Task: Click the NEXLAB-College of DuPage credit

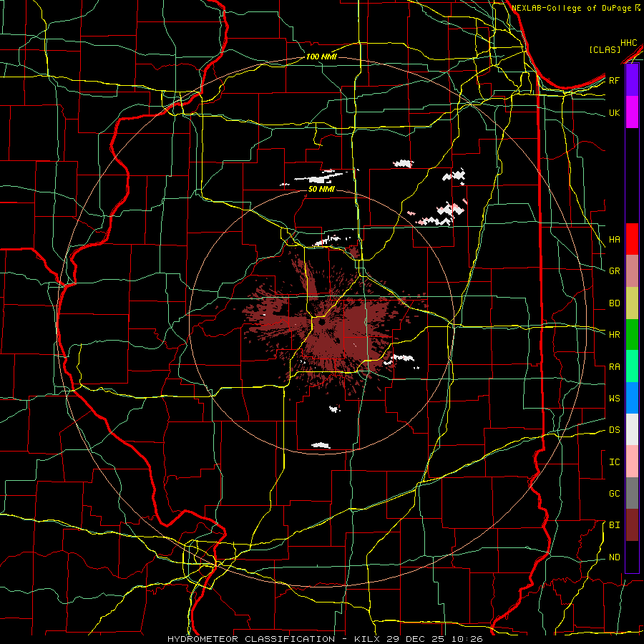Action: click(573, 8)
